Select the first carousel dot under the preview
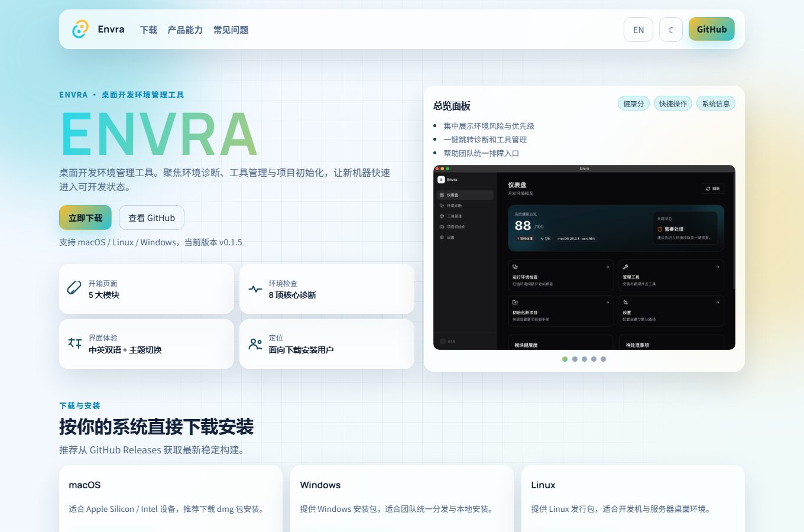This screenshot has width=804, height=532. click(x=565, y=359)
